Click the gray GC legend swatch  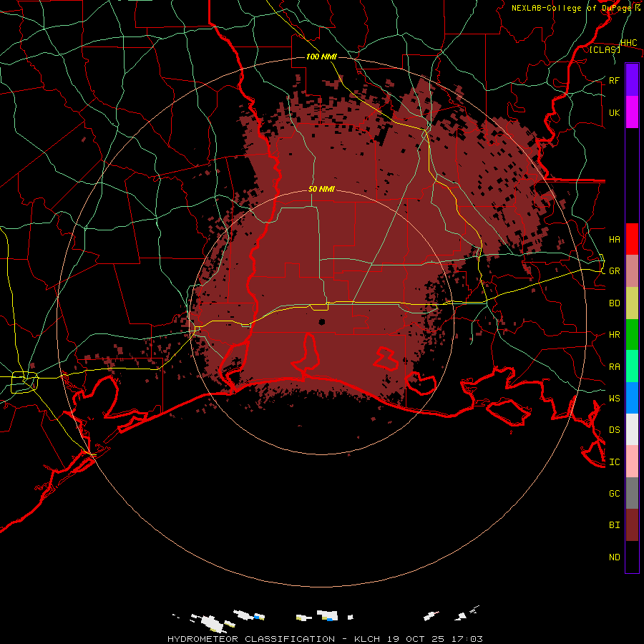coord(632,493)
